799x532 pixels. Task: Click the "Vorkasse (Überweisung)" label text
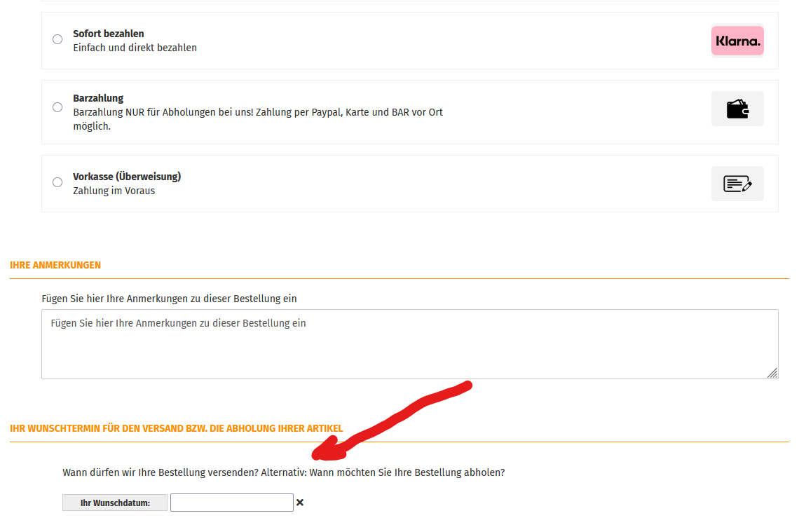click(127, 177)
